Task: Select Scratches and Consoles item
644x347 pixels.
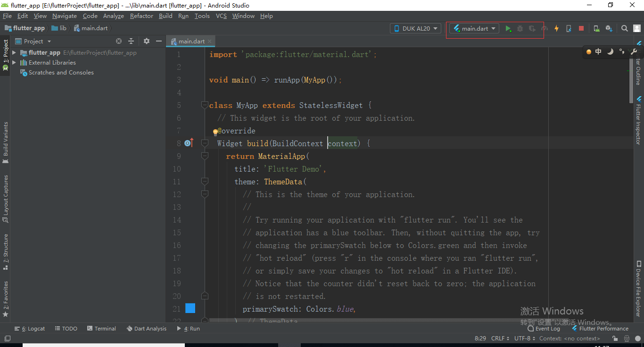Action: click(x=57, y=73)
